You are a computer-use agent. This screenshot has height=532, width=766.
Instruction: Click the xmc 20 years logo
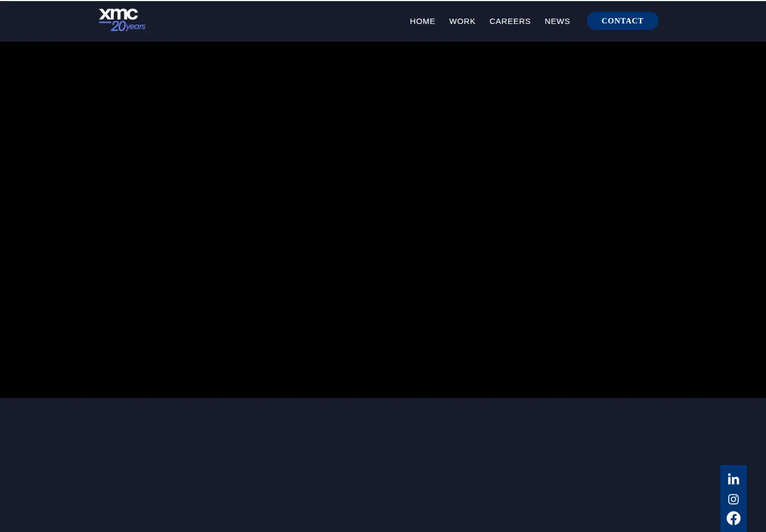122,20
